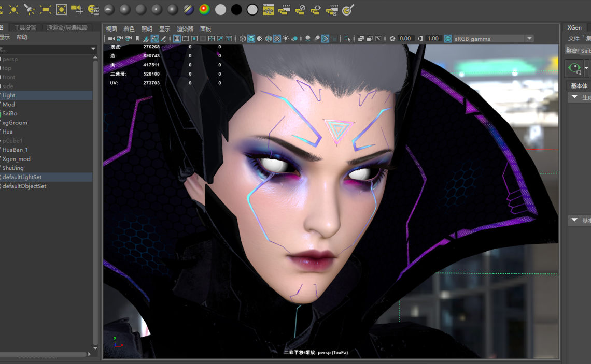
Task: Enable wireframe display cube icon
Action: pos(242,39)
